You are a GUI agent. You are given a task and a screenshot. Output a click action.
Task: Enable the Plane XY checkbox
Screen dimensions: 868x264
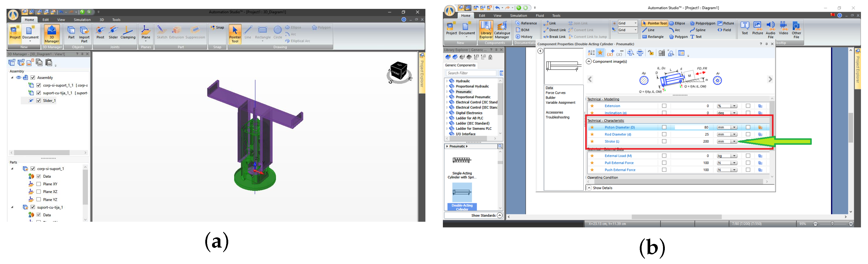tap(39, 184)
